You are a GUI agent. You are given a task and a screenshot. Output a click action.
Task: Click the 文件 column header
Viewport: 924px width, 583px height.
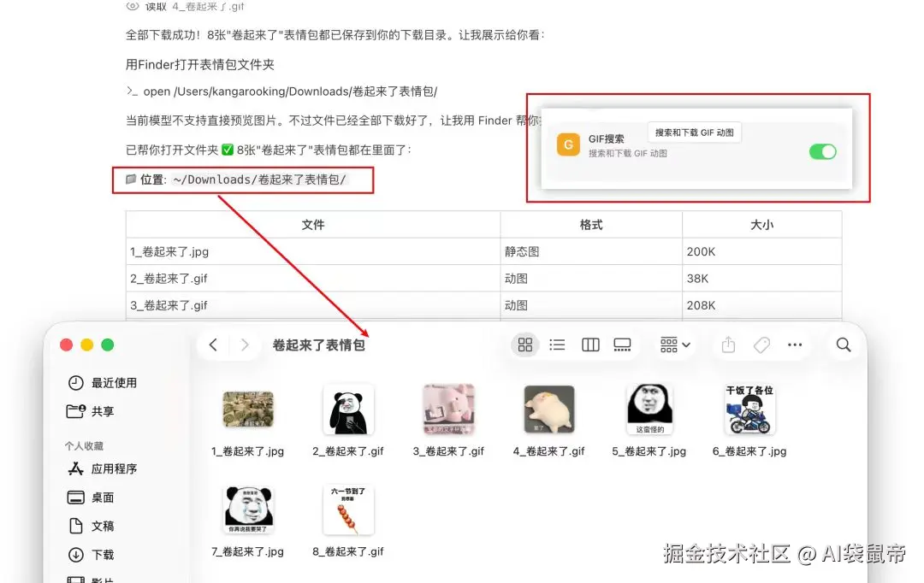click(x=313, y=225)
